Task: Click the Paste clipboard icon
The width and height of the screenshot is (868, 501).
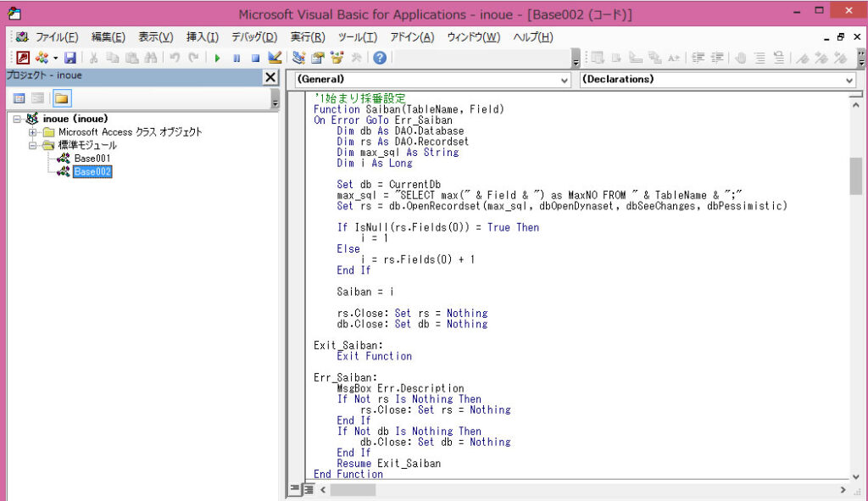Action: coord(131,58)
